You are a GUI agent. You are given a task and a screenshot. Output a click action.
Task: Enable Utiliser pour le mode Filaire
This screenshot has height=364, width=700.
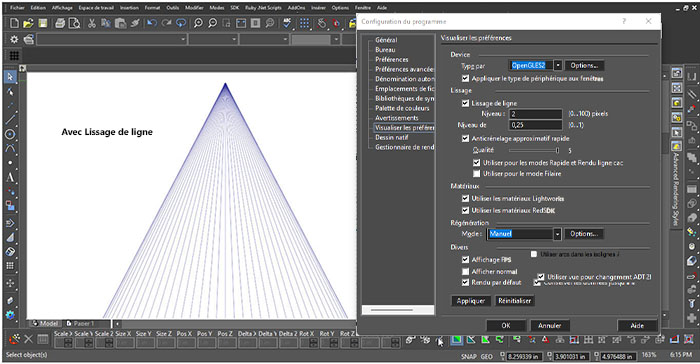(476, 173)
